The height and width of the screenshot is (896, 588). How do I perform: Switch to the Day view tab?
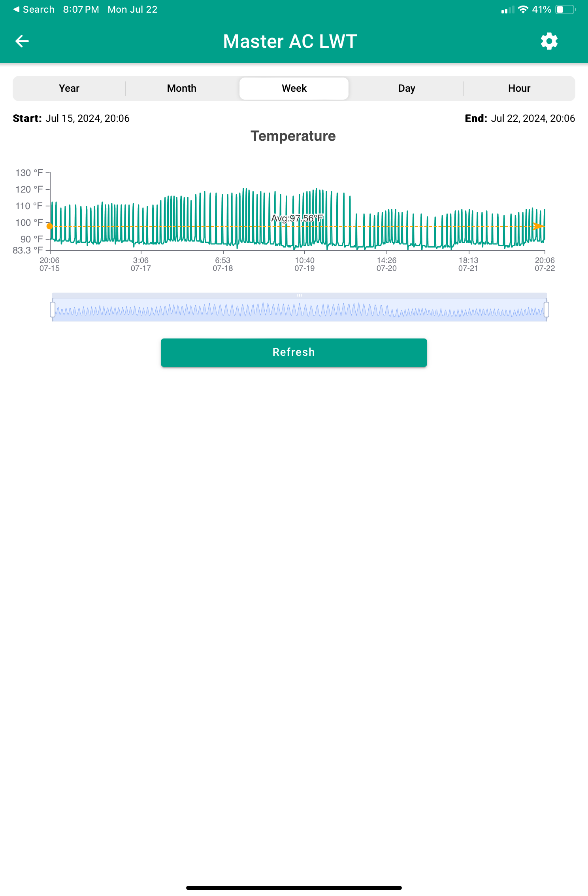tap(407, 88)
